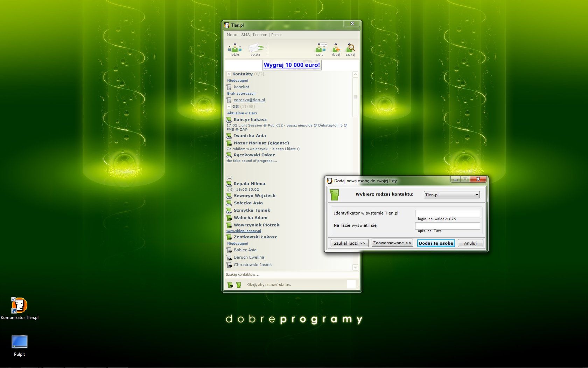Click the offline icon beside Babicz Asia

229,250
